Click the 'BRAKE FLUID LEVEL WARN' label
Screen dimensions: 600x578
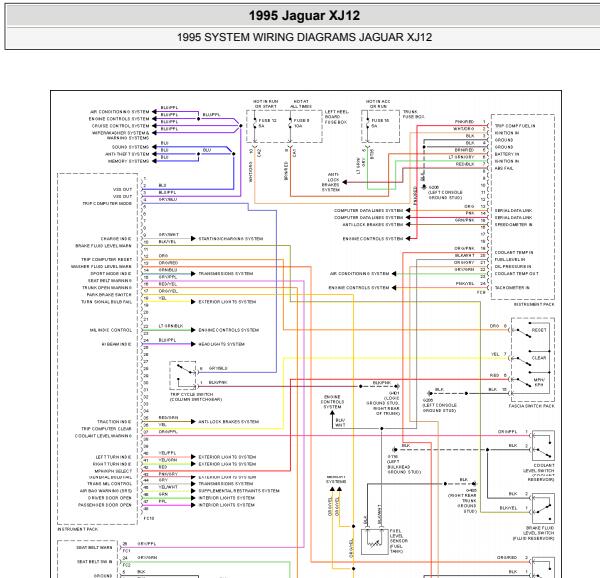[x=103, y=246]
